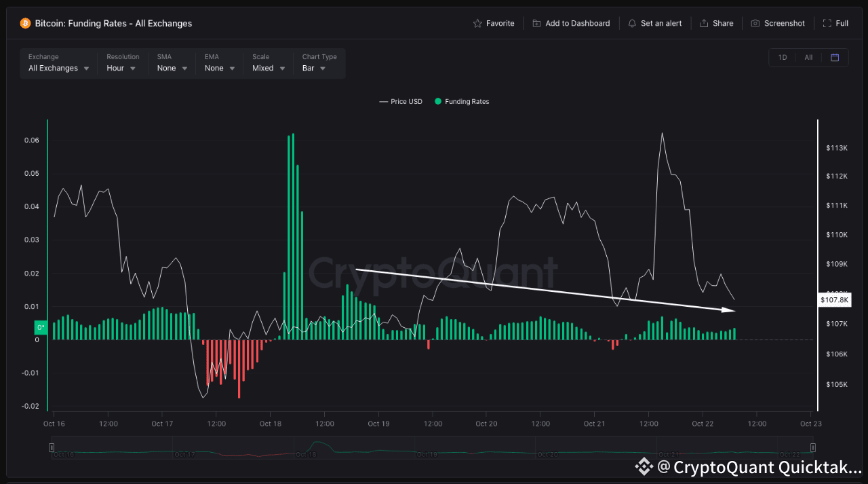868x484 pixels.
Task: Select the 1D time range
Action: (x=783, y=58)
